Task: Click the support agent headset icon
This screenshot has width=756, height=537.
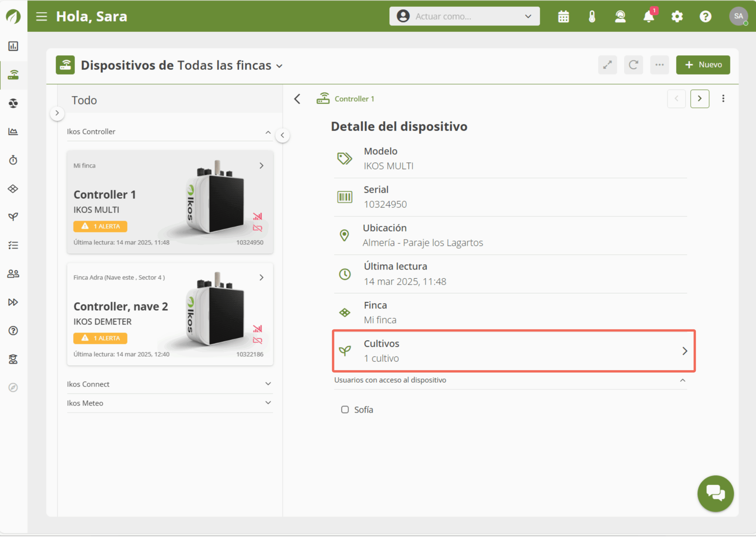Action: coord(620,17)
